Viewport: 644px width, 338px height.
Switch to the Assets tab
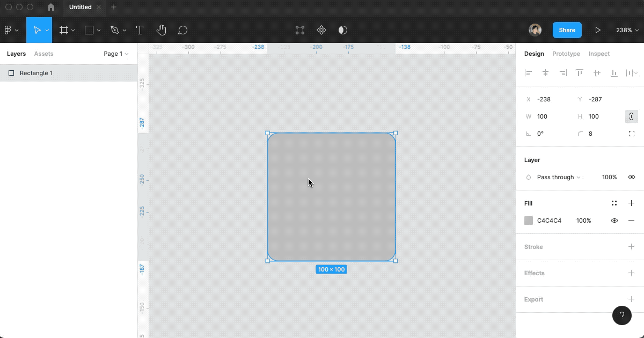[x=43, y=54]
